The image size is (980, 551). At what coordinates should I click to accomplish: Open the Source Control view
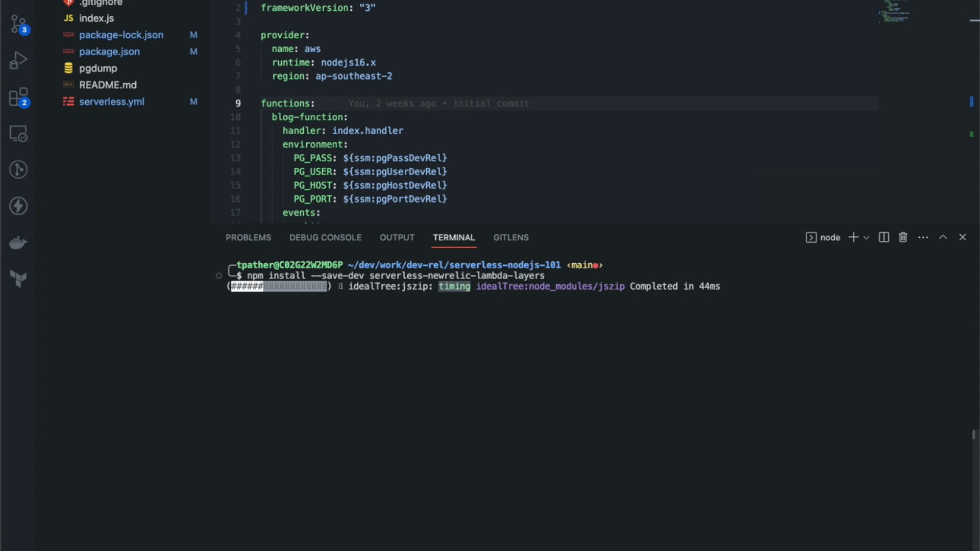pyautogui.click(x=19, y=24)
